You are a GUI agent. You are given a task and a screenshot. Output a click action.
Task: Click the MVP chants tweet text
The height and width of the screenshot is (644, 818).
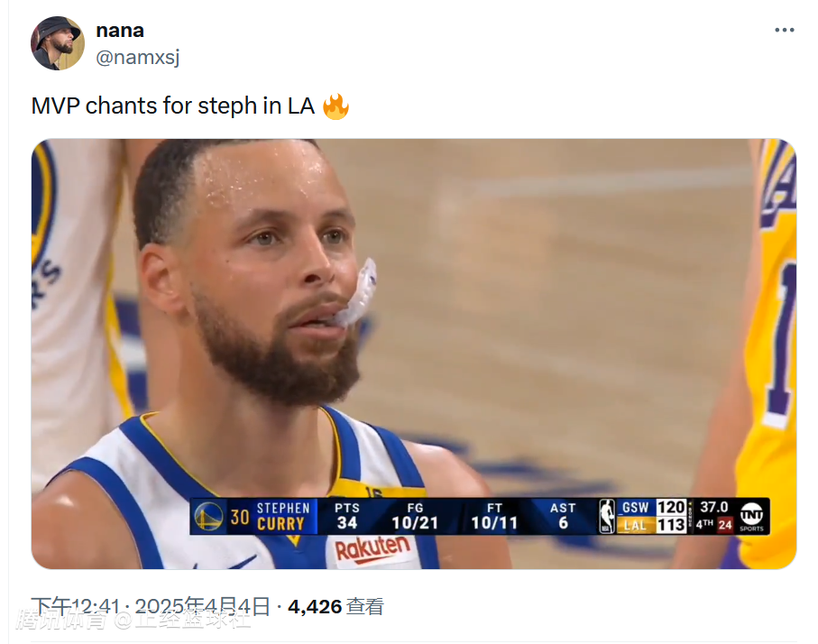(172, 106)
